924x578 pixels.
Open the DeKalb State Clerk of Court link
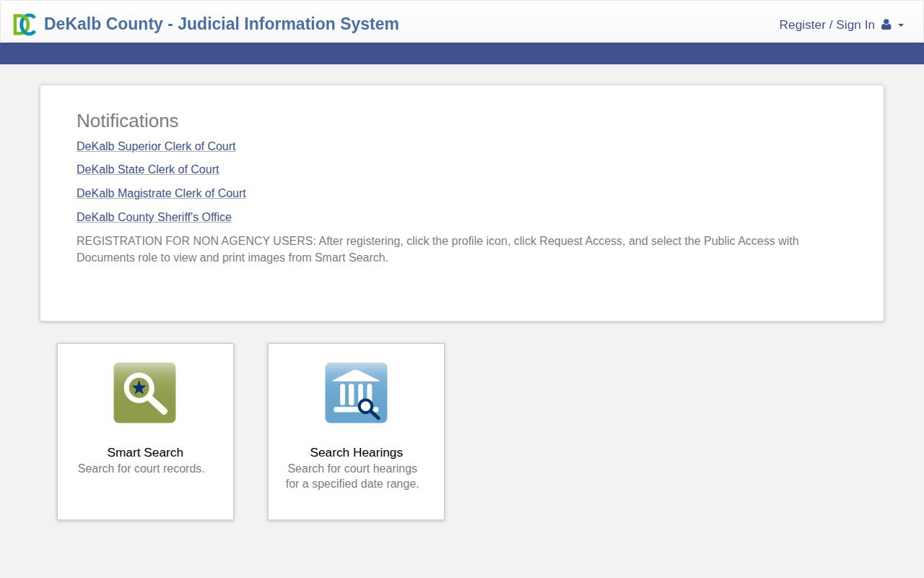[x=148, y=169]
